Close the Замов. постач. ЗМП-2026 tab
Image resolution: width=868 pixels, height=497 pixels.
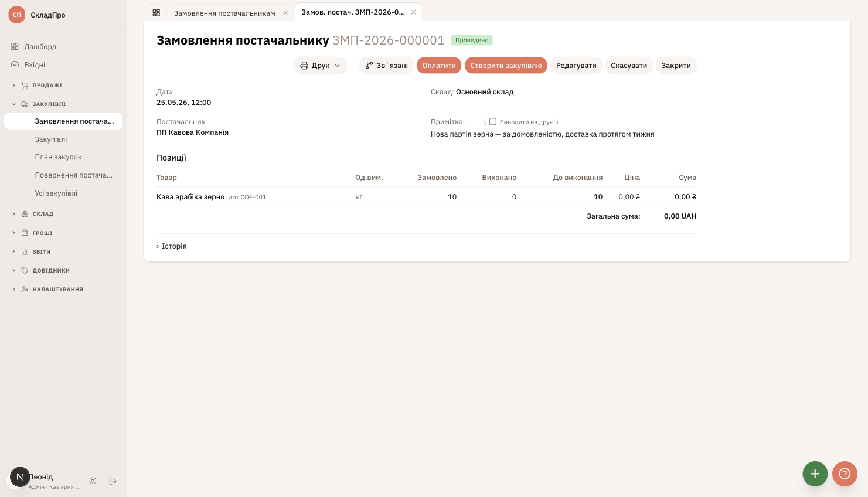pos(413,12)
